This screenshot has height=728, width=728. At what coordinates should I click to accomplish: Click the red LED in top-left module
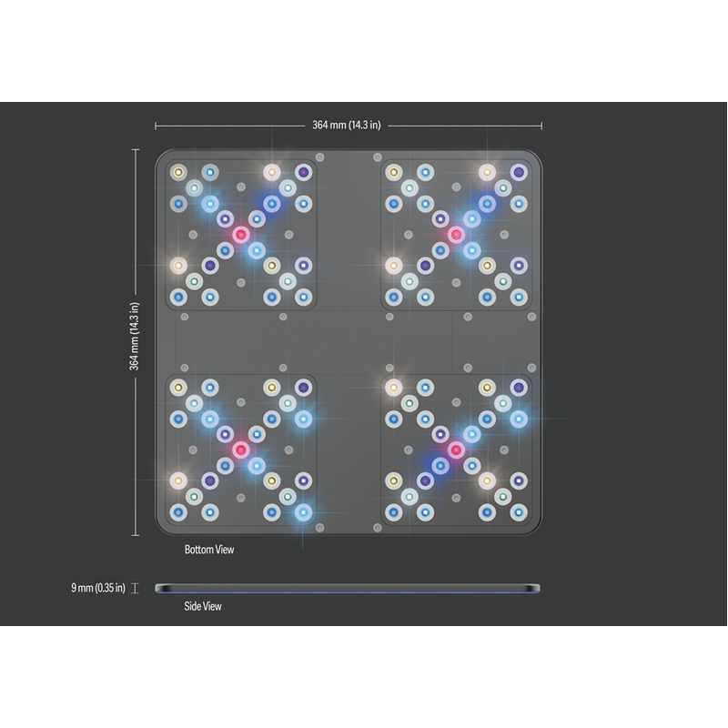(241, 235)
